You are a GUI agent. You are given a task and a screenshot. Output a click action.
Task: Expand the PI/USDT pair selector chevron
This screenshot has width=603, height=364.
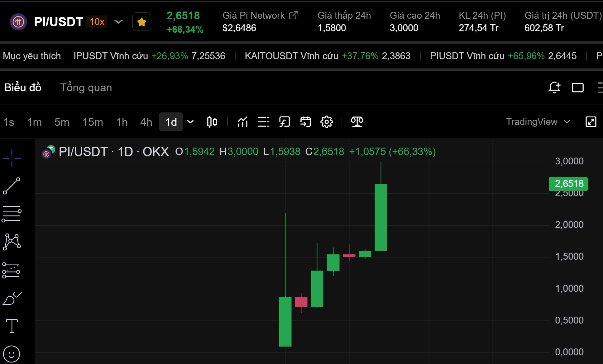pos(118,22)
